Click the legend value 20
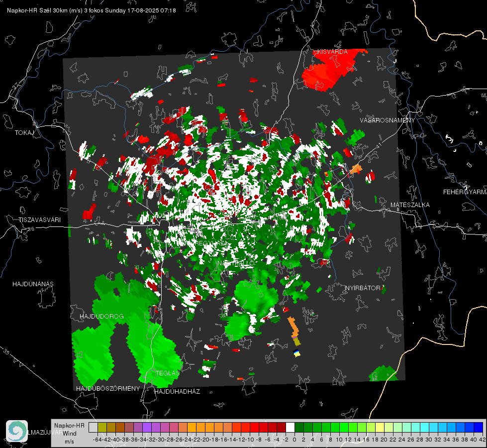Image resolution: width=487 pixels, height=448 pixels. pos(384,440)
